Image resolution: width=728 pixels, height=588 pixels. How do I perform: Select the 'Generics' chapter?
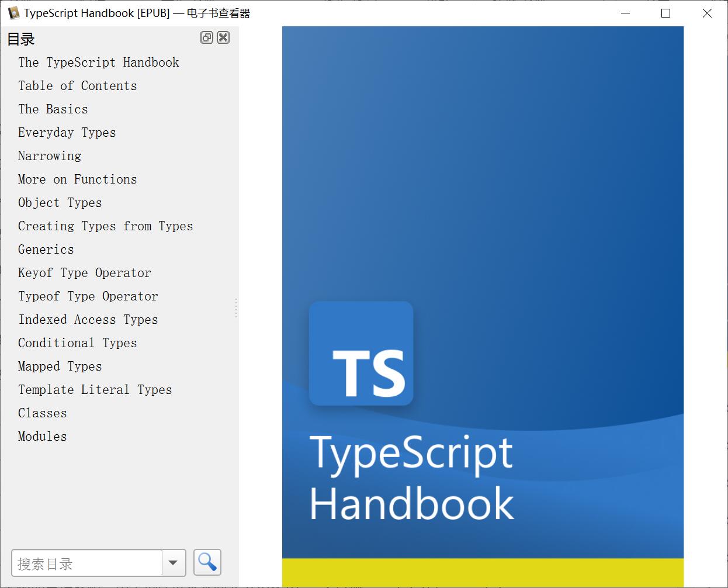(46, 250)
